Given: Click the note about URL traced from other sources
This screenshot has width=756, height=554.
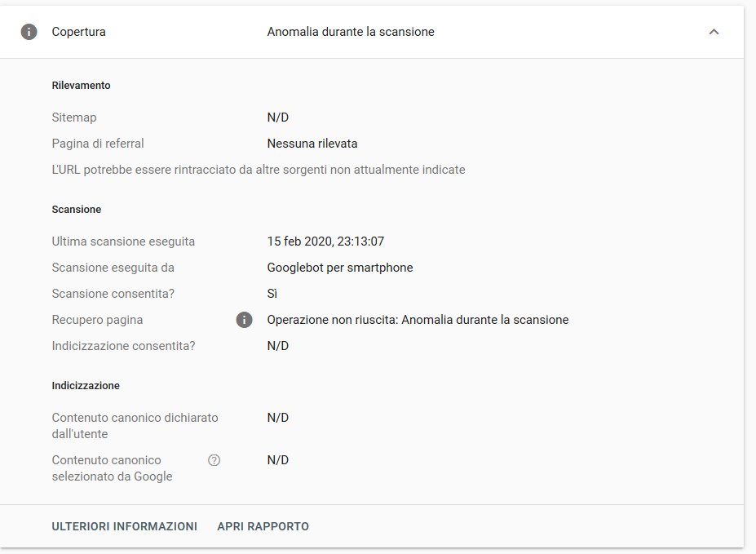Looking at the screenshot, I should (258, 170).
